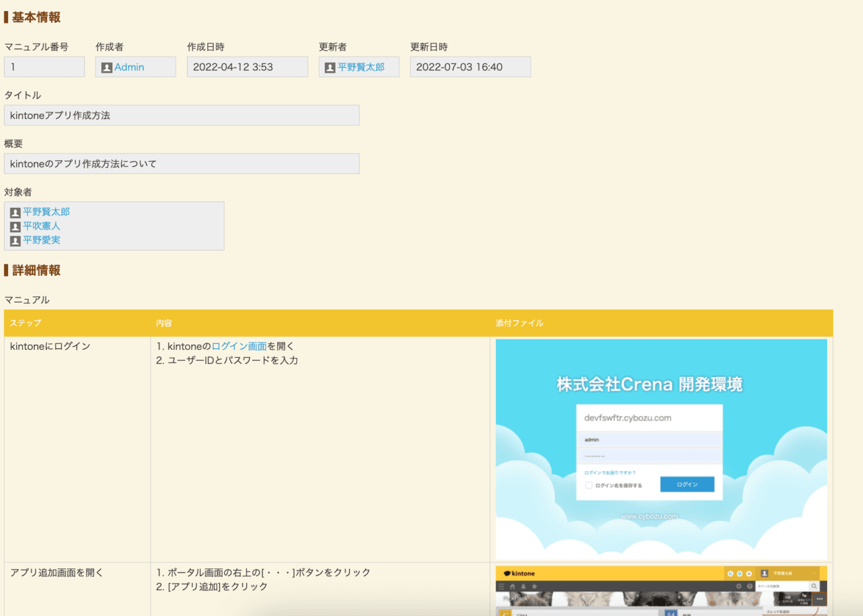
Task: Click the user icon beside 平野愛実
Action: 15,241
